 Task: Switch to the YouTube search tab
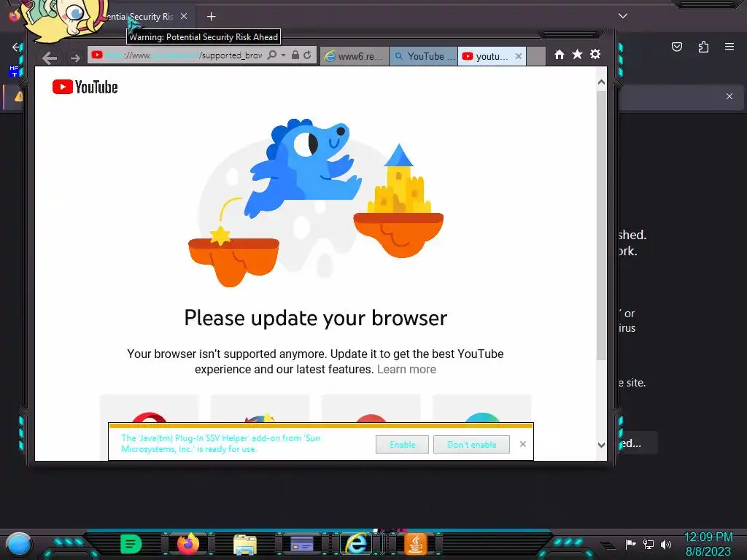(424, 56)
